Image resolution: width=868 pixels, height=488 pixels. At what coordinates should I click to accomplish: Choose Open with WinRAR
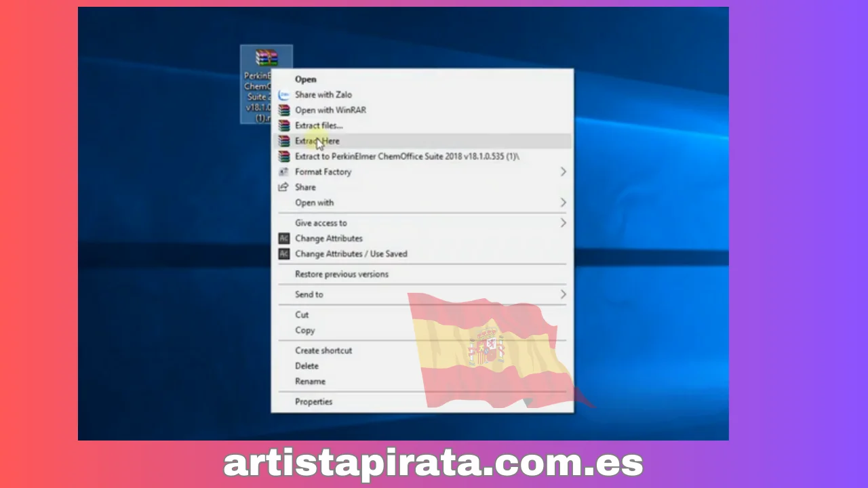tap(422, 110)
